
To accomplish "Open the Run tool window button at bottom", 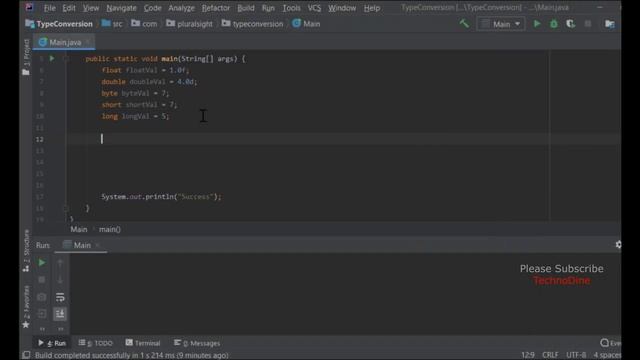I will tap(52, 343).
